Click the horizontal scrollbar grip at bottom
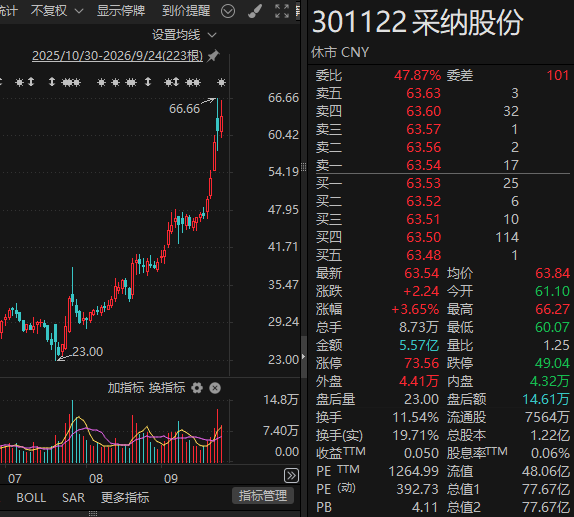This screenshot has height=517, width=574. pos(93,514)
